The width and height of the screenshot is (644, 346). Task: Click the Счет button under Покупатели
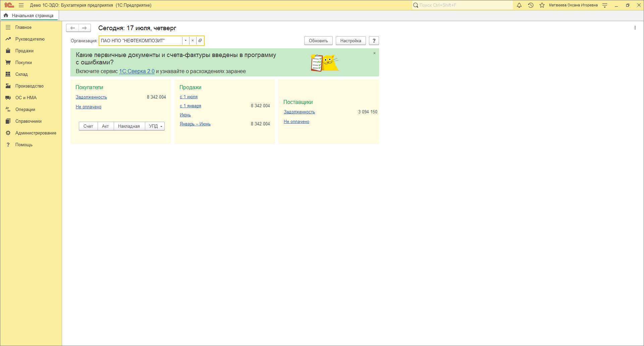(88, 126)
